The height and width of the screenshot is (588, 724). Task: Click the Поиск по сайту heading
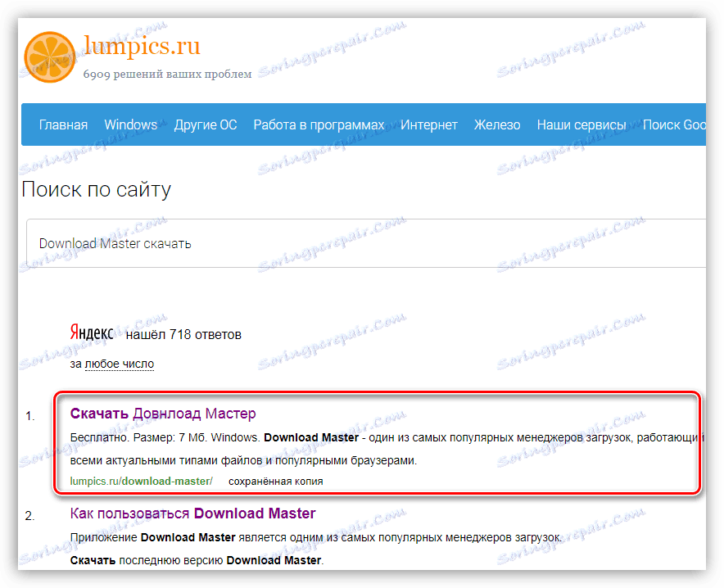click(x=97, y=189)
